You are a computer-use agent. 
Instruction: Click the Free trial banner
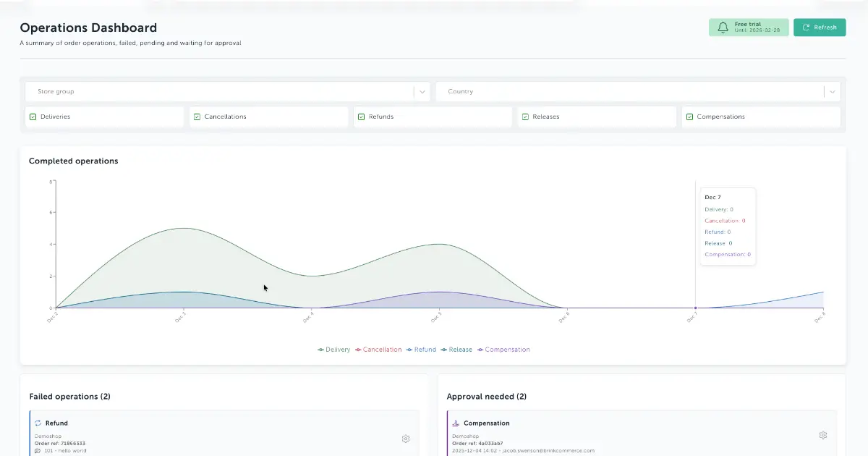pyautogui.click(x=749, y=28)
